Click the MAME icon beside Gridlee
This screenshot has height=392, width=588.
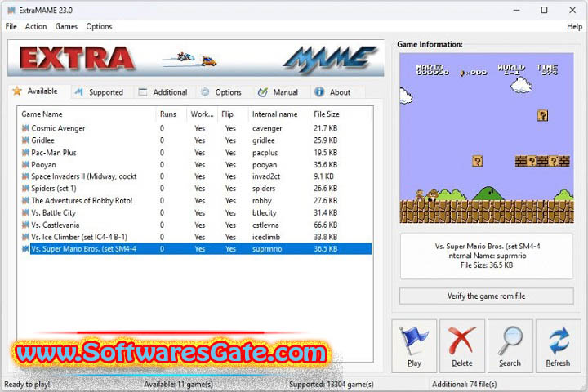pos(25,140)
